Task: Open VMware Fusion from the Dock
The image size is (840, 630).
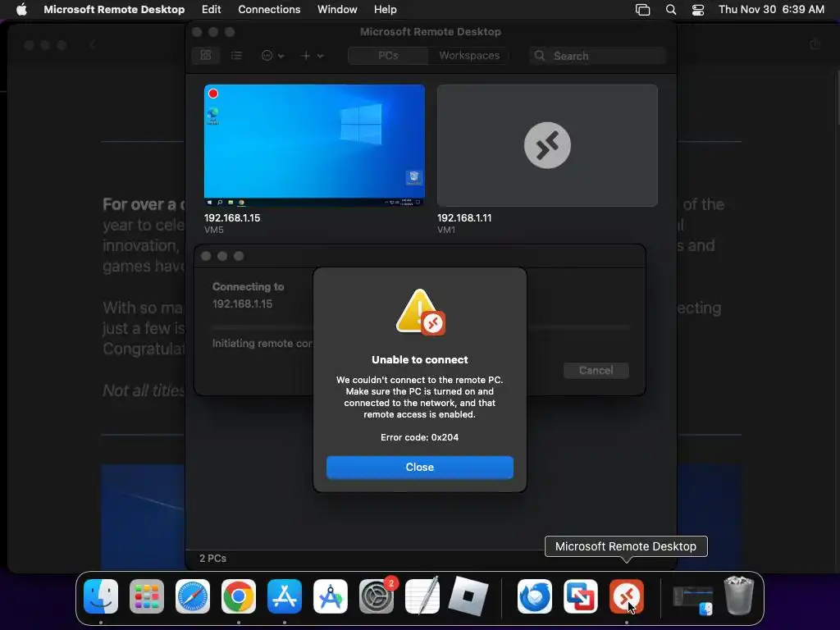Action: (581, 596)
